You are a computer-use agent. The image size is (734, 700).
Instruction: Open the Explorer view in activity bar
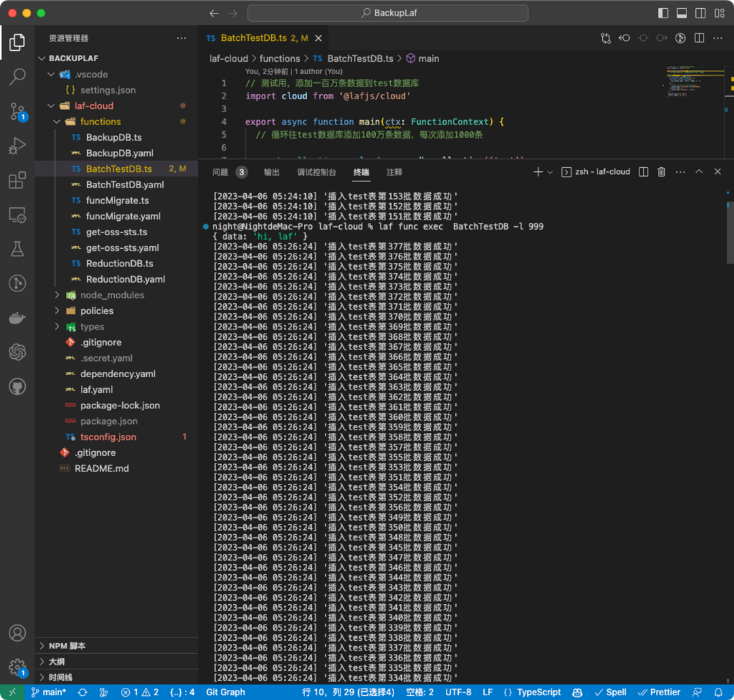(x=17, y=42)
